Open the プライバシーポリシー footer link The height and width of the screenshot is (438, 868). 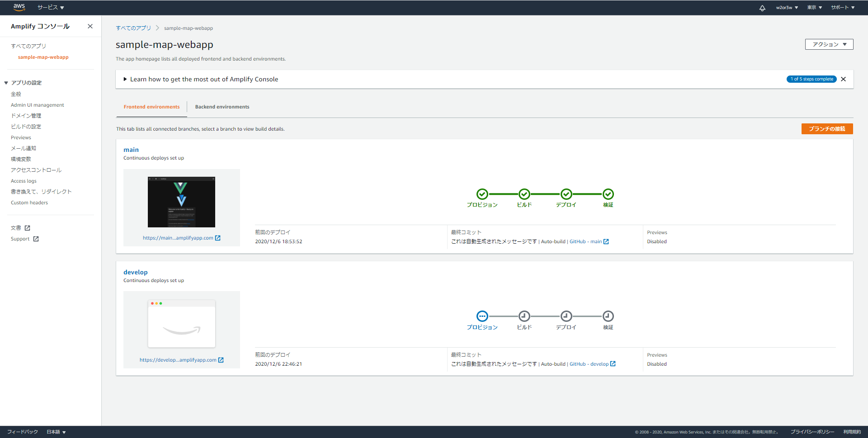pyautogui.click(x=812, y=432)
